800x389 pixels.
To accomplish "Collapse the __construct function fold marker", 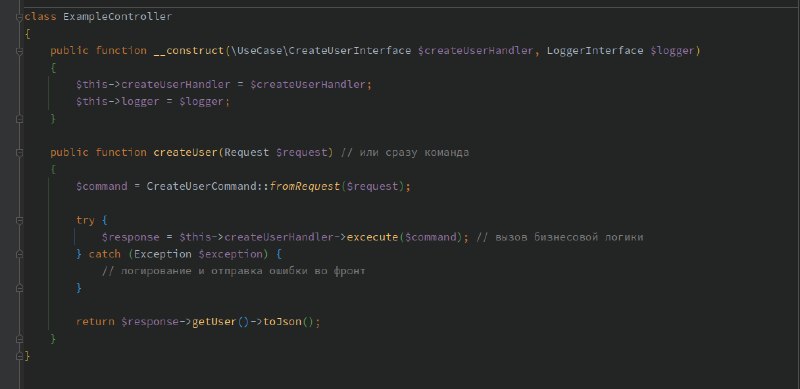I will [x=19, y=51].
